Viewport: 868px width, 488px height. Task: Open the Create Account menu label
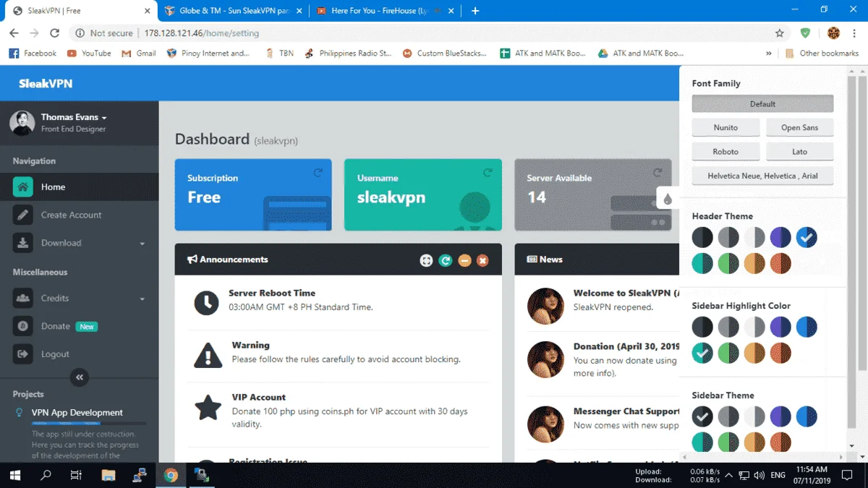[71, 215]
